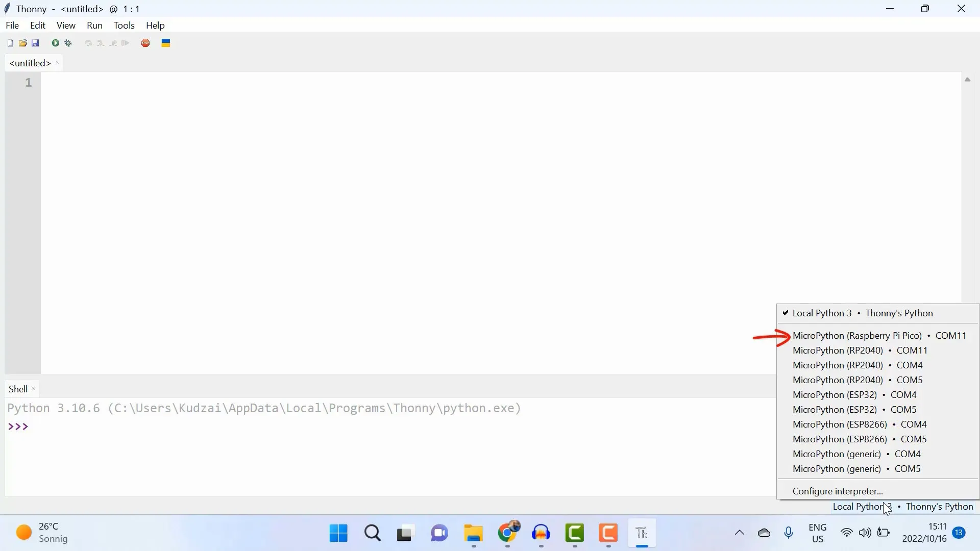This screenshot has height=551, width=980.
Task: Switch to orange Camtasia recorder taskbar icon
Action: pos(608,533)
